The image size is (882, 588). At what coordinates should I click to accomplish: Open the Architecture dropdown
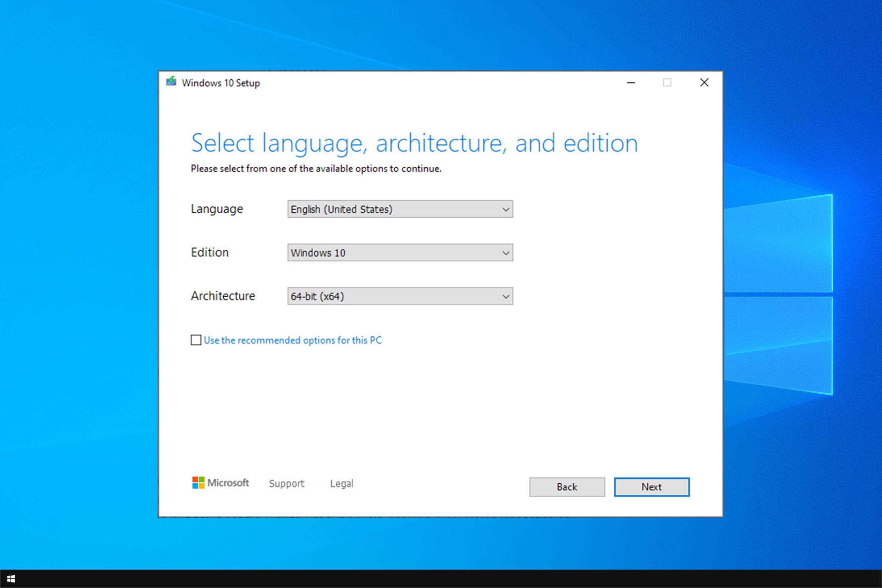400,296
